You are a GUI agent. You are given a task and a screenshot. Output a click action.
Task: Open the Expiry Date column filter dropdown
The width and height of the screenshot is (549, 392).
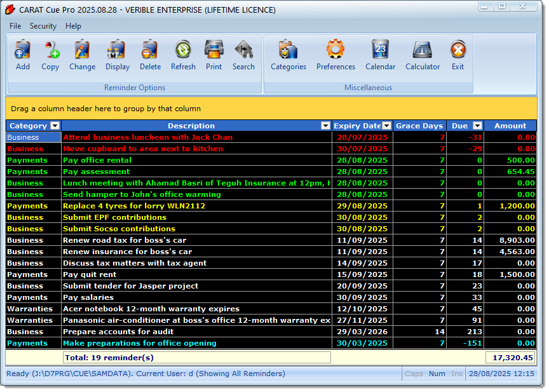pos(387,126)
